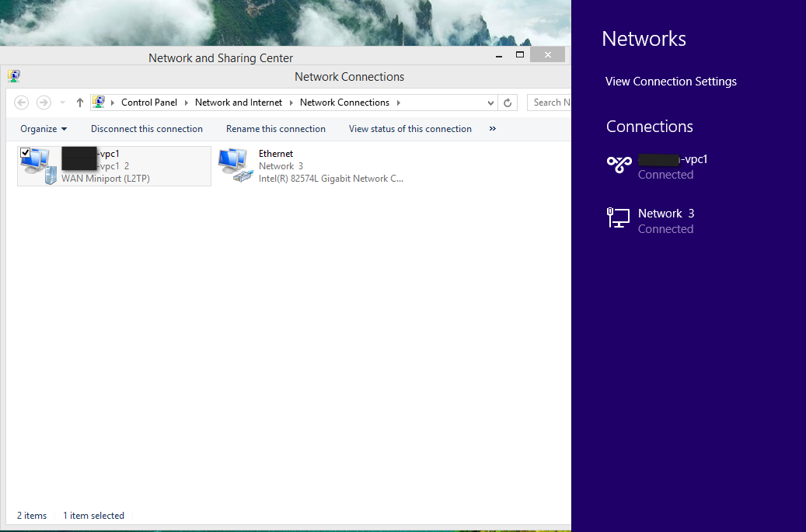The width and height of the screenshot is (806, 532).
Task: Click View status of this connection
Action: coord(410,129)
